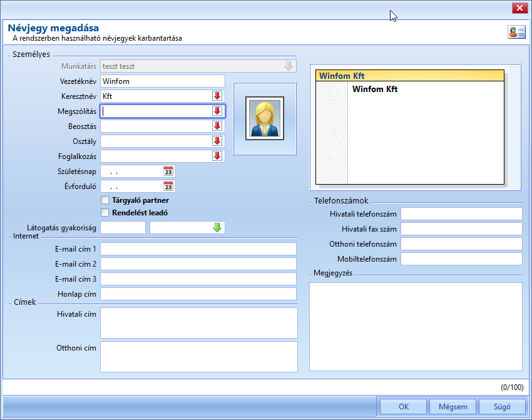Select the Winfom Kft business card preview
Image resolution: width=532 pixels, height=420 pixels.
(410, 127)
